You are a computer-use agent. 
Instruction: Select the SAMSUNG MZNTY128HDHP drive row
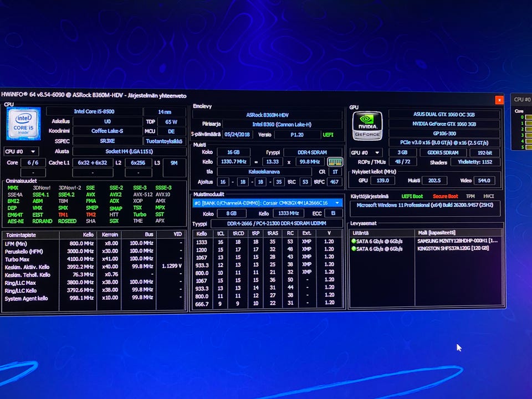pos(426,241)
